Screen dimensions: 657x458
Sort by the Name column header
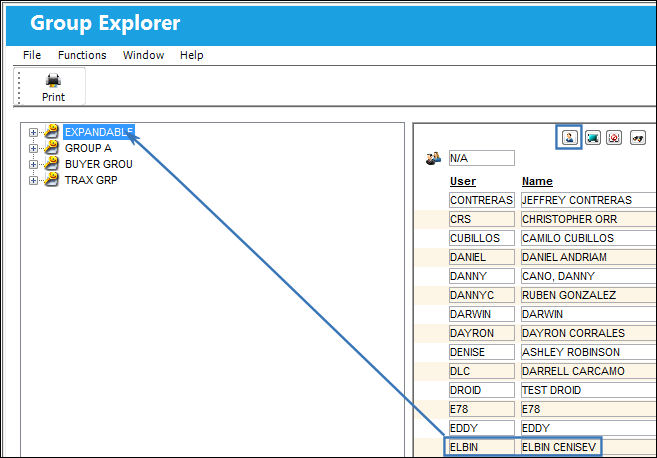coord(537,181)
